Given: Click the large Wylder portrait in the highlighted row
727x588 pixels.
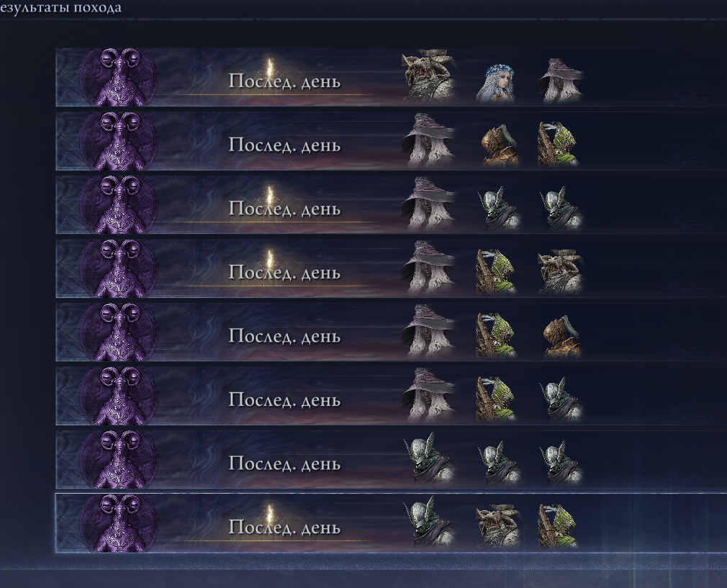Looking at the screenshot, I should coord(430,523).
